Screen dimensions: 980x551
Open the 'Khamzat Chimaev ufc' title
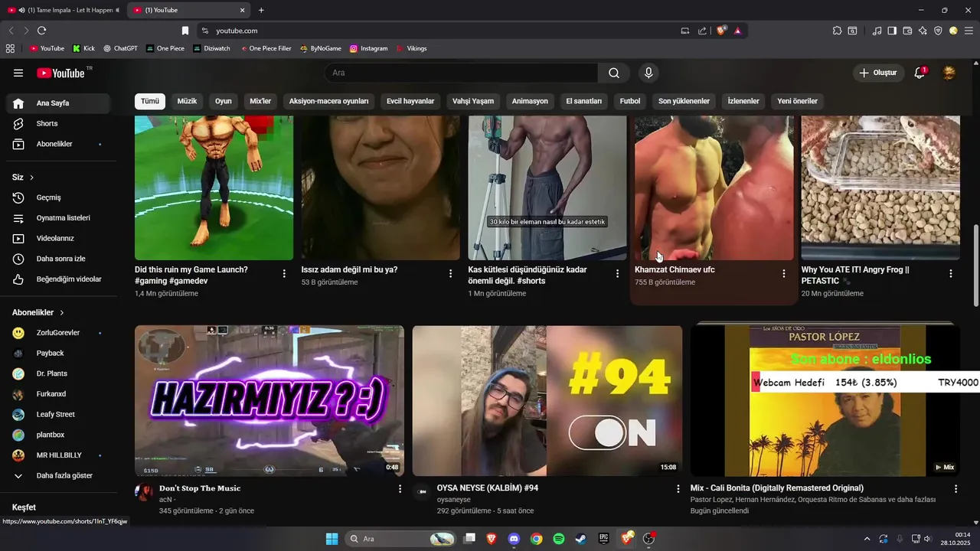pyautogui.click(x=675, y=270)
